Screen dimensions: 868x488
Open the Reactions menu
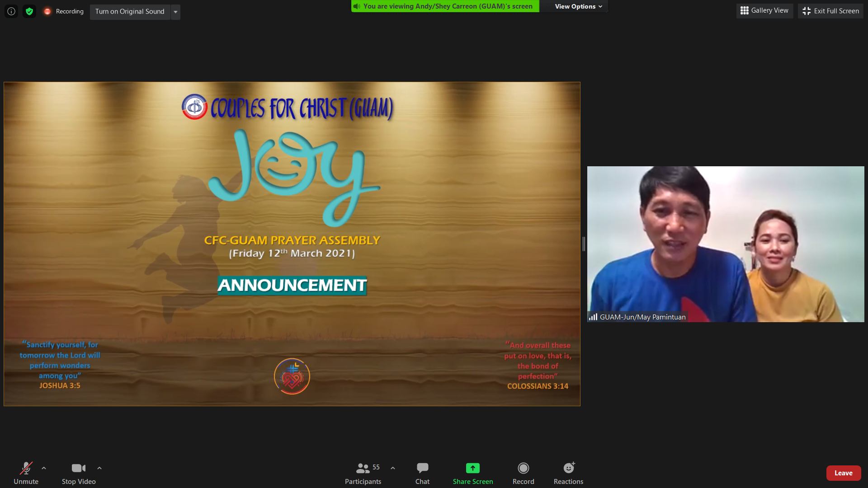click(x=569, y=473)
